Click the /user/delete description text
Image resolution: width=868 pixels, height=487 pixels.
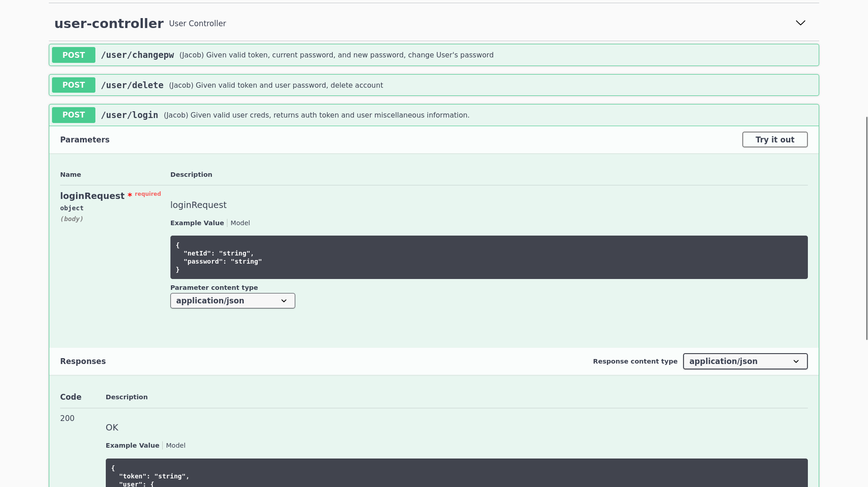[x=276, y=85]
